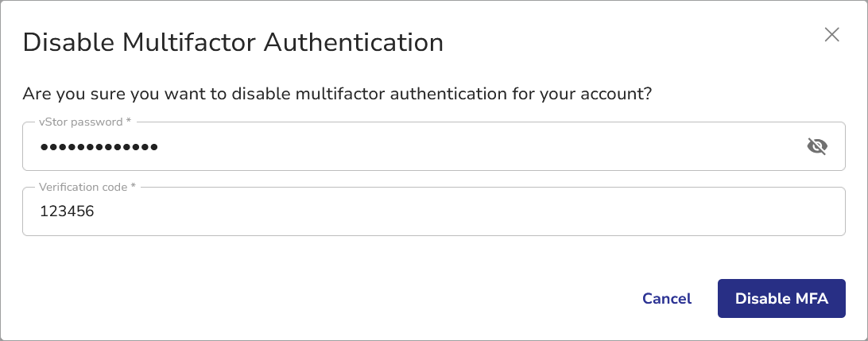Click the Disable MFA button
Screen dimensions: 868x341
[781, 299]
